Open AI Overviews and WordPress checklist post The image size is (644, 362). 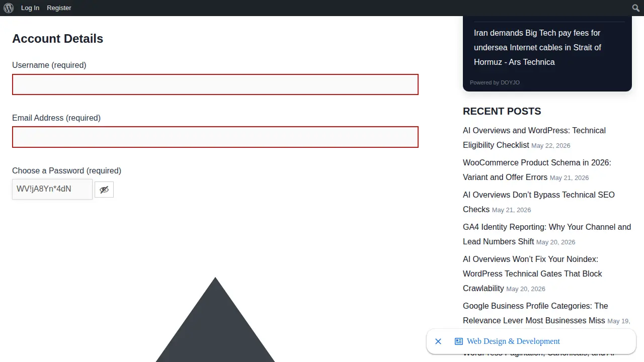534,138
